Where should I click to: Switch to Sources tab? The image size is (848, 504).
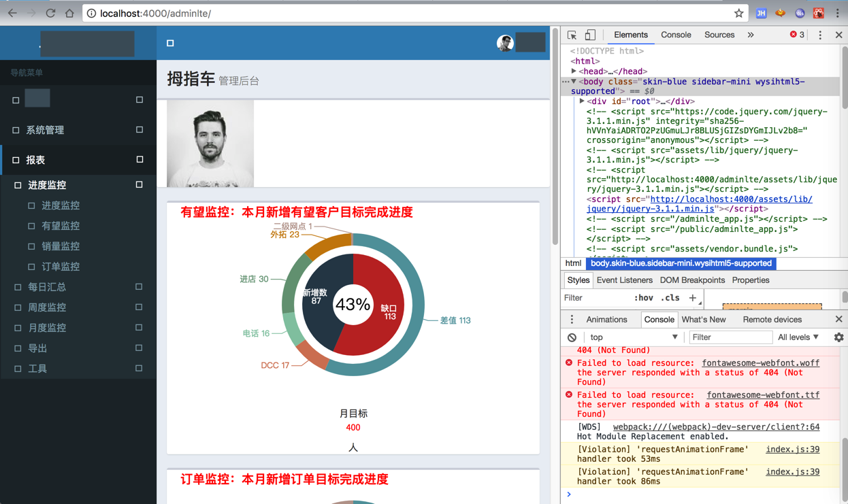tap(719, 35)
